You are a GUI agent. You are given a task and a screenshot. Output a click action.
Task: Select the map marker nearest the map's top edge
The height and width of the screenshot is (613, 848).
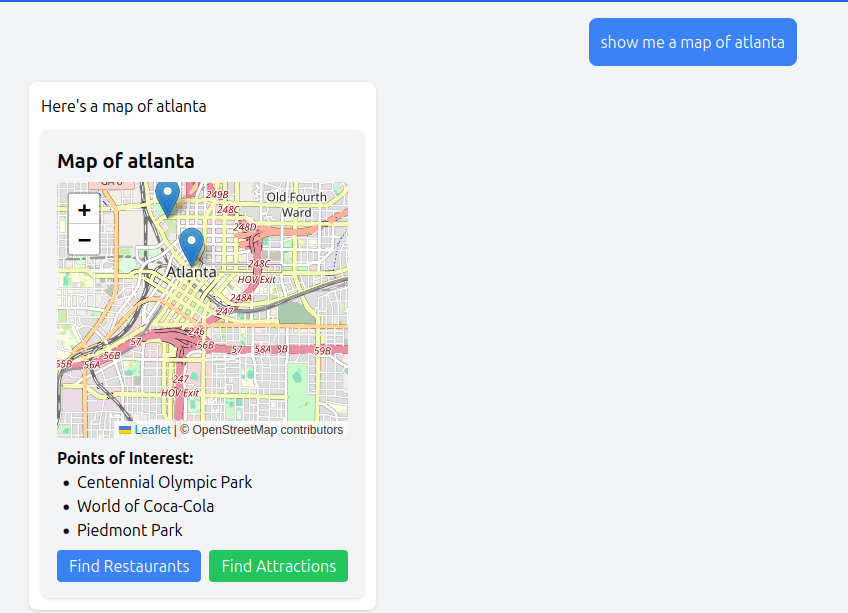click(x=168, y=197)
